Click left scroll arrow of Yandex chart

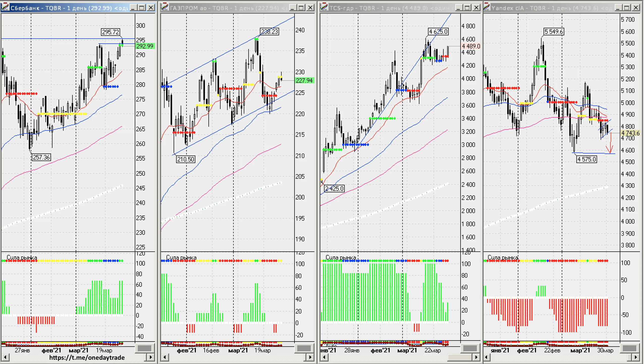(487, 357)
